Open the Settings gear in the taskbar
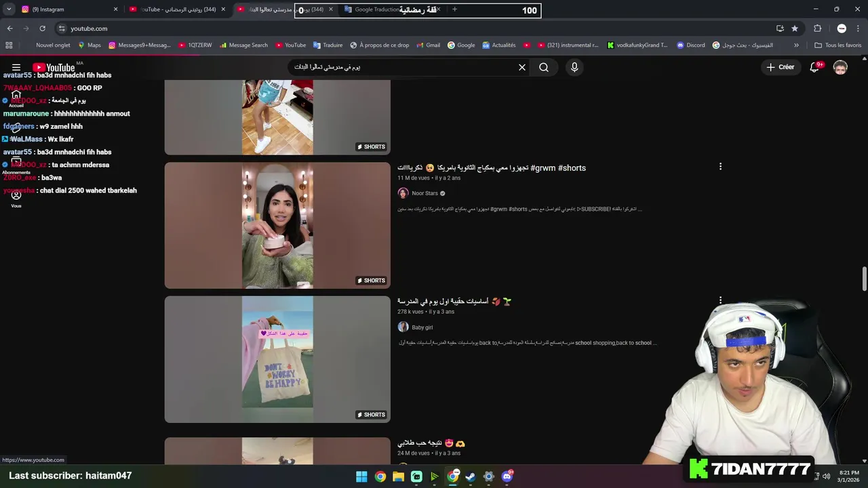 click(x=488, y=476)
